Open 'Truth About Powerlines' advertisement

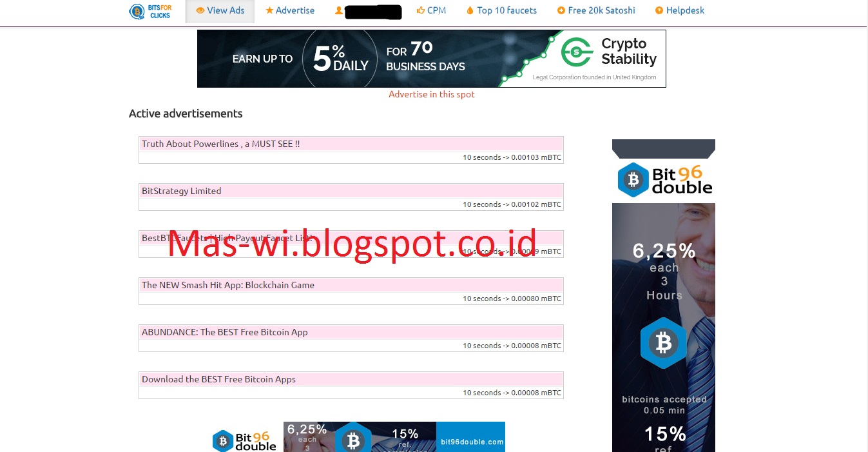click(351, 150)
